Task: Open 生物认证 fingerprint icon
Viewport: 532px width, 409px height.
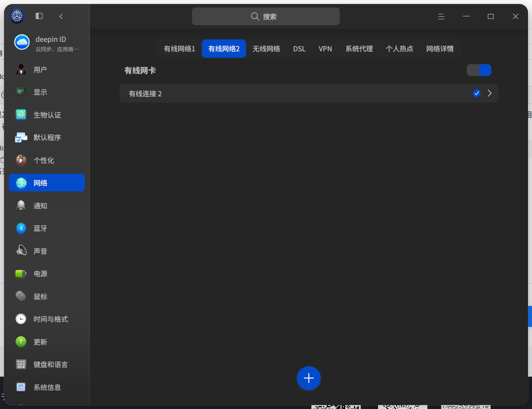Action: click(21, 115)
